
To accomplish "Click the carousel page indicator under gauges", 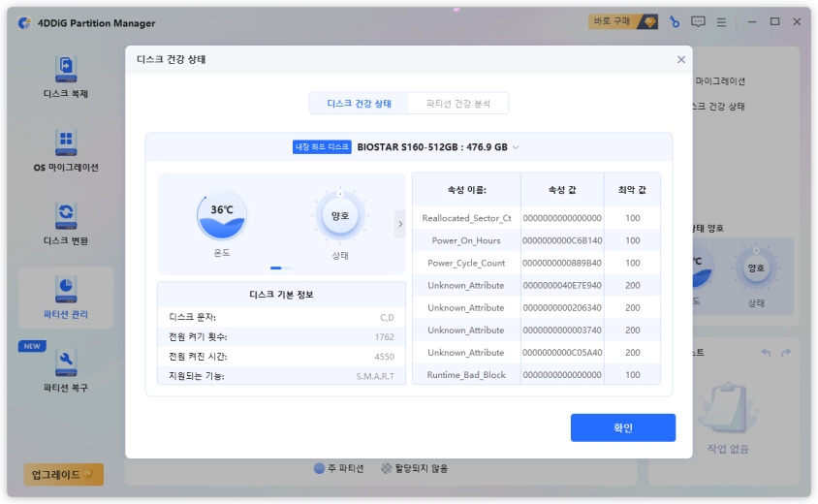I will (281, 268).
